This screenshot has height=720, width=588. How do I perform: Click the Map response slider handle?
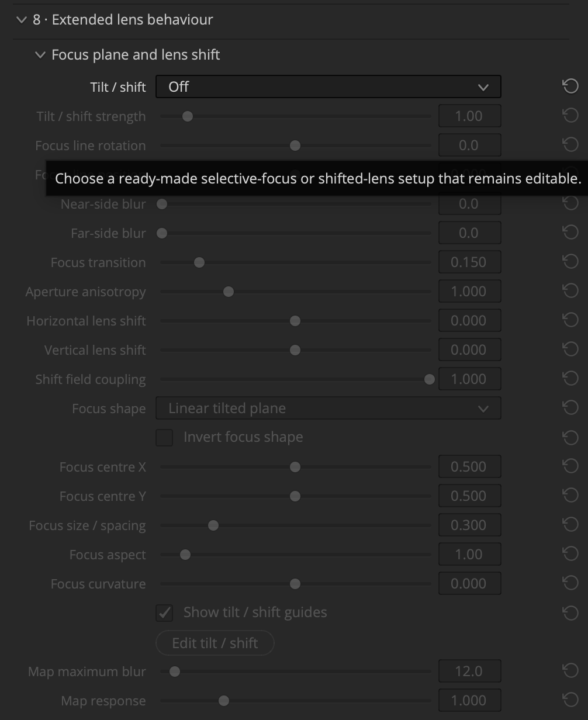(224, 701)
